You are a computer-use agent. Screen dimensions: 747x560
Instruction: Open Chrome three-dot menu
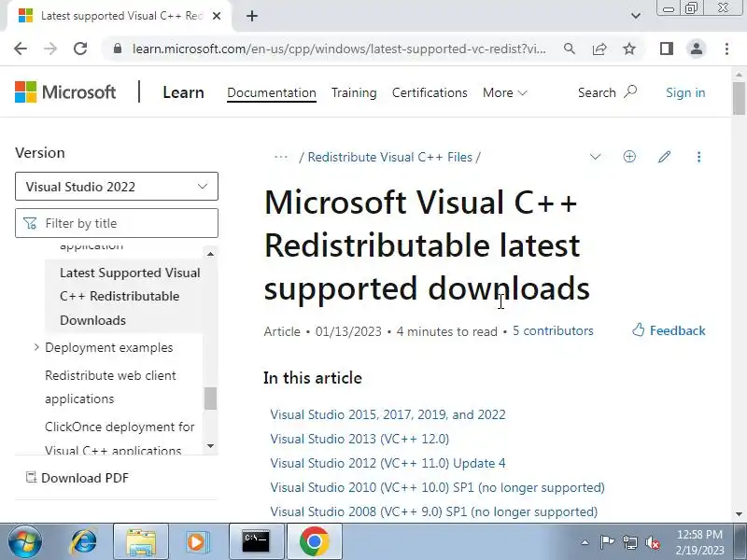click(x=726, y=49)
